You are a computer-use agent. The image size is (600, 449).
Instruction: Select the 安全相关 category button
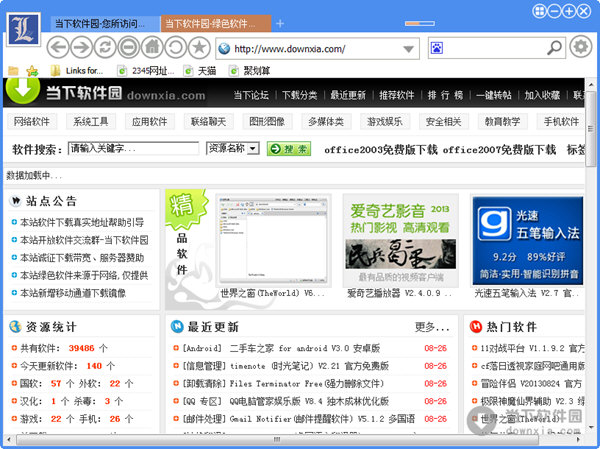click(443, 122)
